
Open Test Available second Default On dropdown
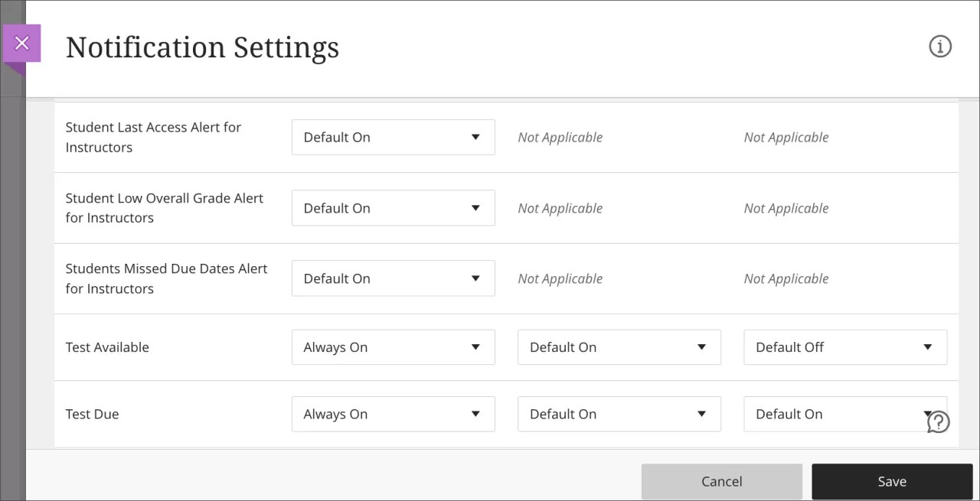click(x=619, y=346)
